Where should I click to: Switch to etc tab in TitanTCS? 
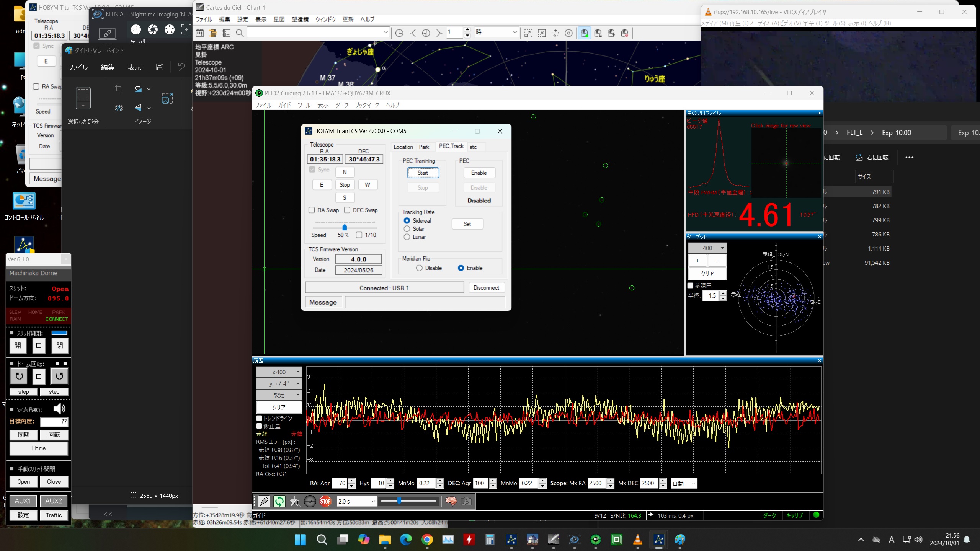point(473,147)
